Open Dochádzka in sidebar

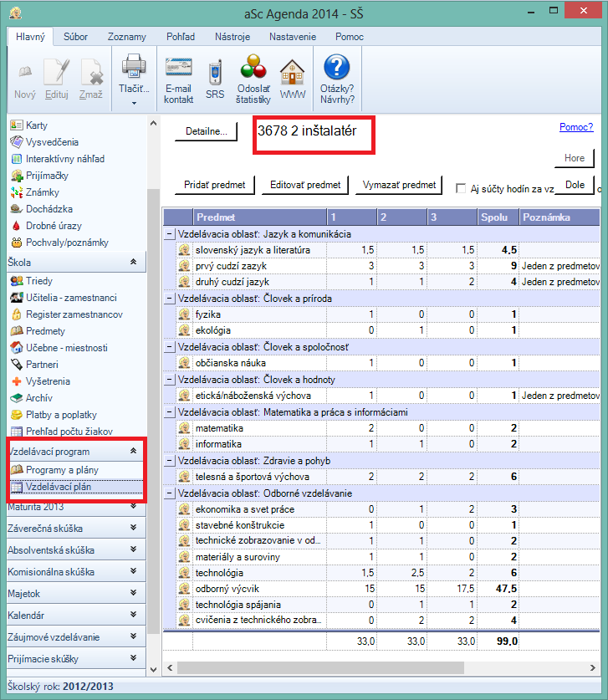coord(42,209)
